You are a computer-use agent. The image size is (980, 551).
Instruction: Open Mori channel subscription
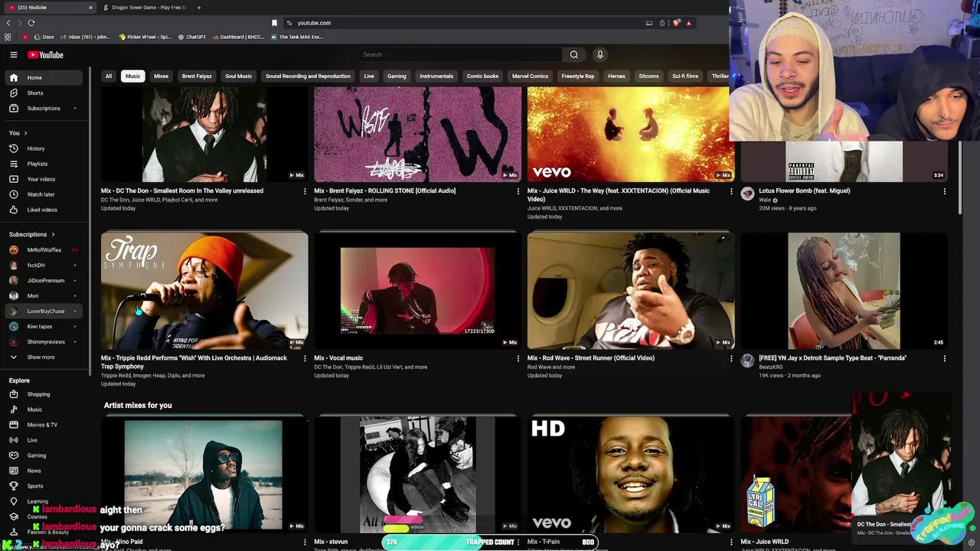[44, 295]
